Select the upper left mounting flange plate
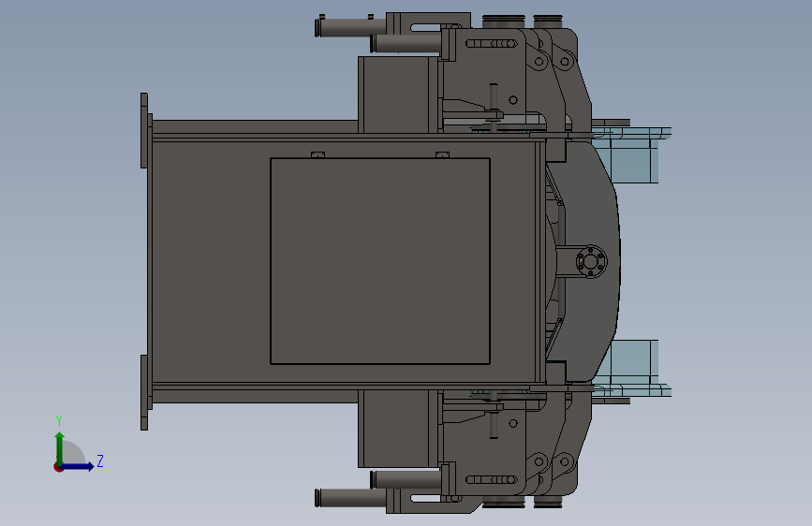Screen dimensions: 812x526 [145, 130]
